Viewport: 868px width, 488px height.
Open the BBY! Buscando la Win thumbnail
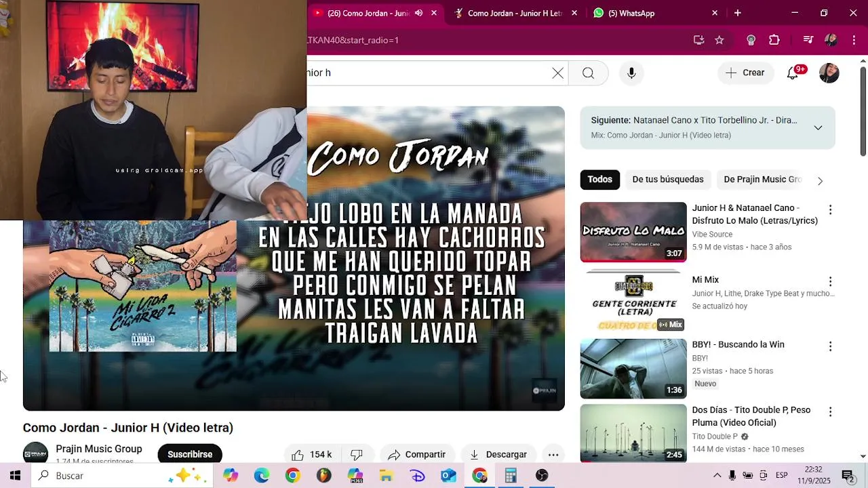(x=633, y=369)
